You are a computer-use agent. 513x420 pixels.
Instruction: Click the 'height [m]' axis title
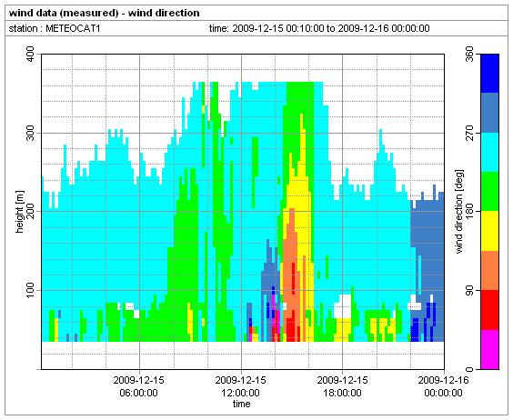[20, 212]
